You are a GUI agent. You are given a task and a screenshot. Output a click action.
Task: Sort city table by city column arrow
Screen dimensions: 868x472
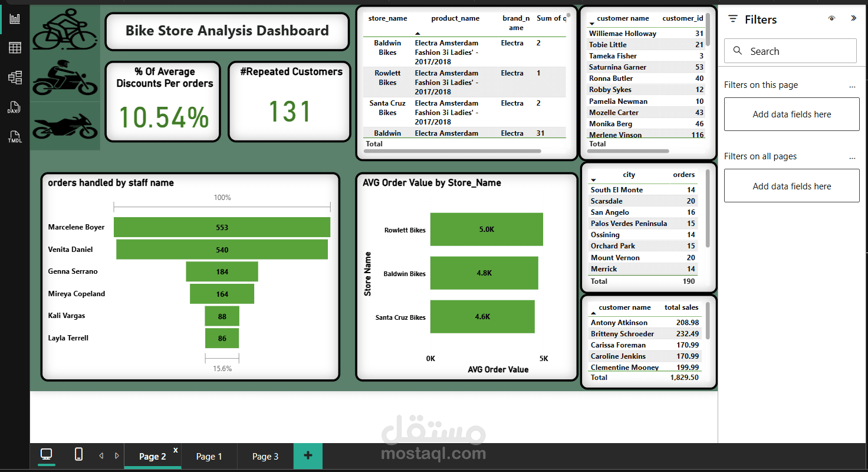coord(593,181)
